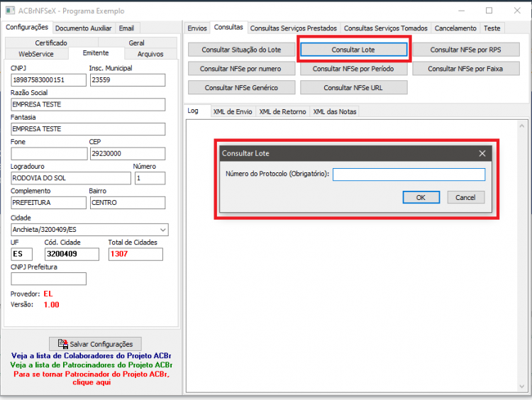Open the Email tab
This screenshot has width=532, height=400.
point(126,28)
